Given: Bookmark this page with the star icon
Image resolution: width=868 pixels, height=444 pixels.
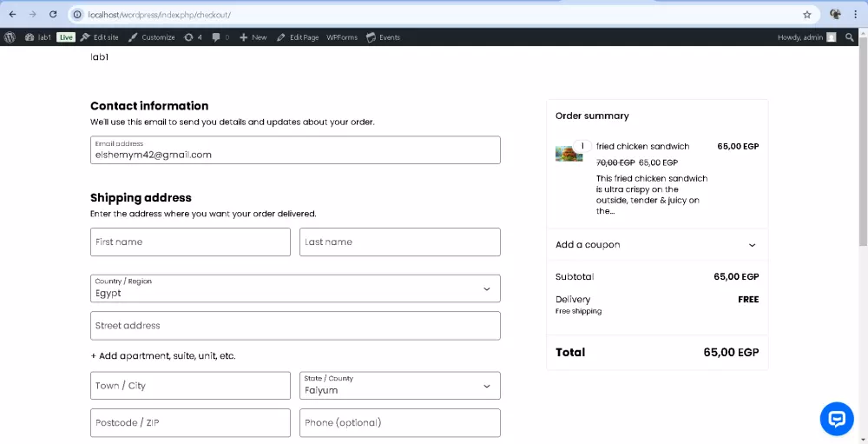Looking at the screenshot, I should click(x=807, y=15).
